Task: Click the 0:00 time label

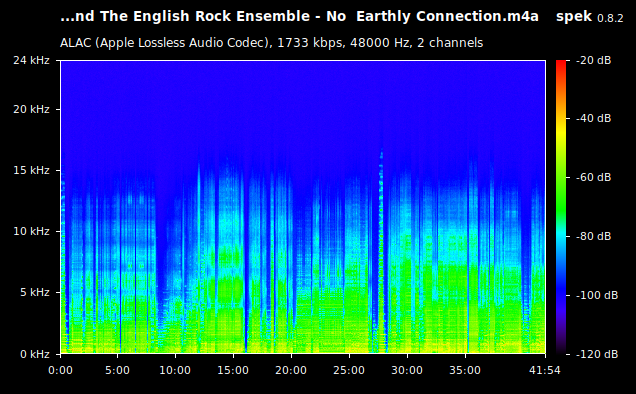Action: tap(60, 370)
